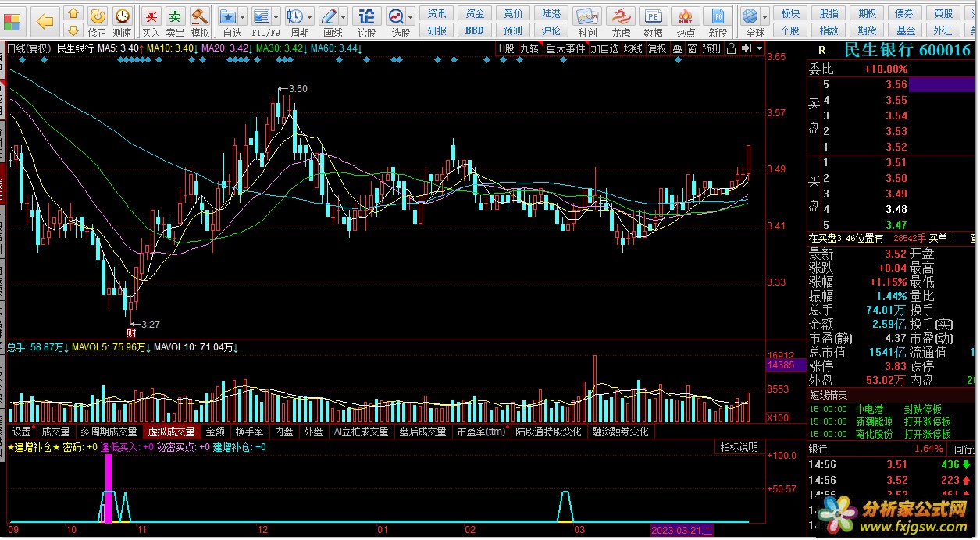Toggle the 叠 overlay option

coord(677,48)
